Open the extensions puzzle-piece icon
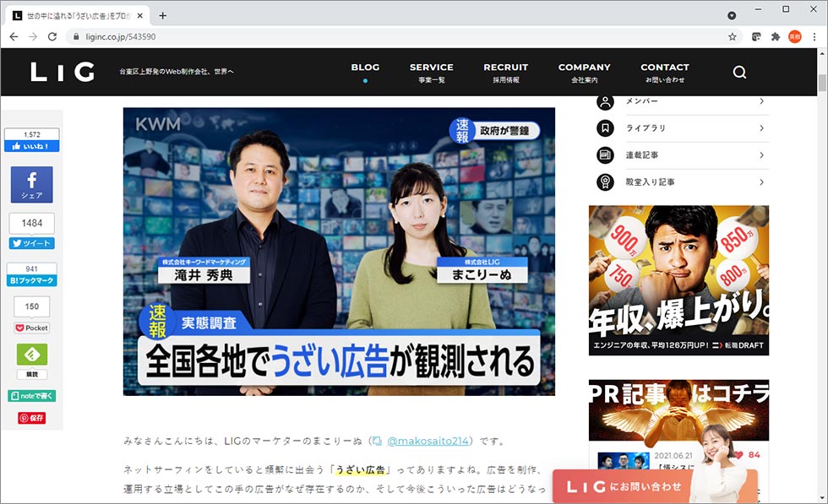Viewport: 828px width, 504px height. tap(776, 36)
